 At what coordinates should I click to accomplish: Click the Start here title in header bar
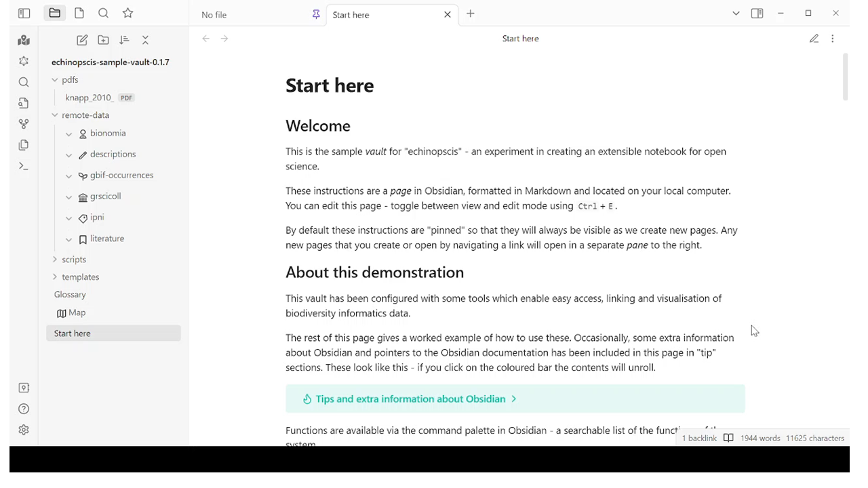[x=521, y=39]
